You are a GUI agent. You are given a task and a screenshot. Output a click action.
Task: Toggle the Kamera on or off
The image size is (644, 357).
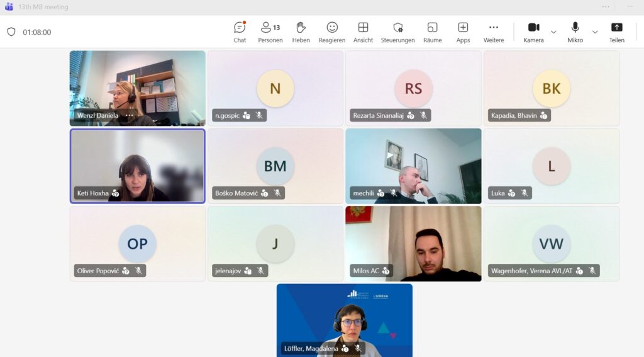coord(533,31)
